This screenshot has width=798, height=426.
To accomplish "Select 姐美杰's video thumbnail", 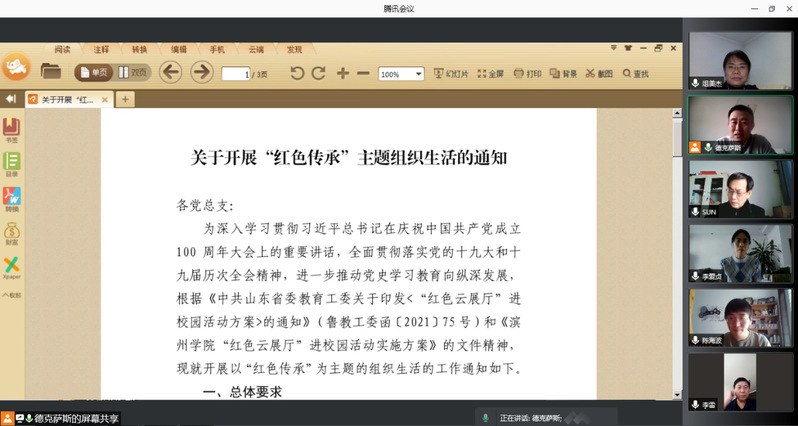I will pyautogui.click(x=740, y=61).
